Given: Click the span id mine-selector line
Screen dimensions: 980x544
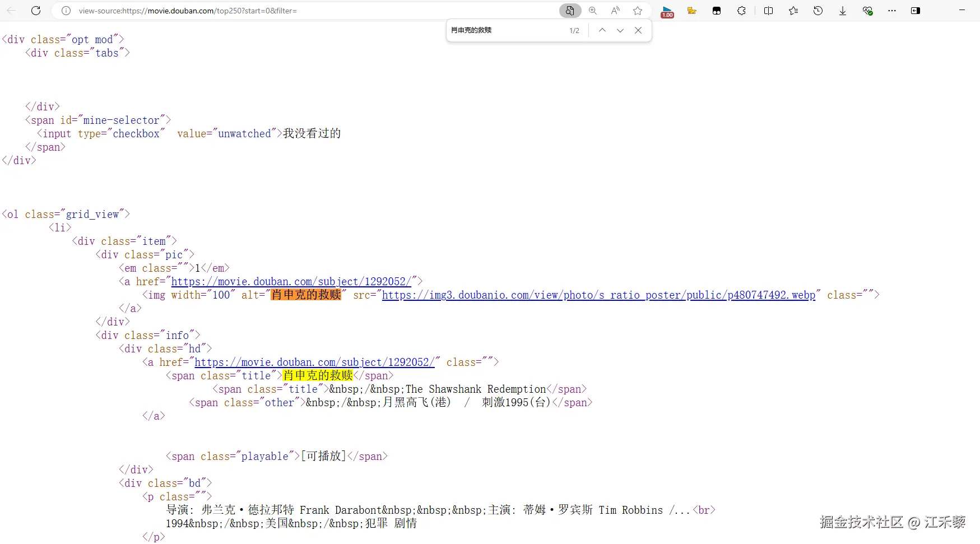Looking at the screenshot, I should coord(98,120).
